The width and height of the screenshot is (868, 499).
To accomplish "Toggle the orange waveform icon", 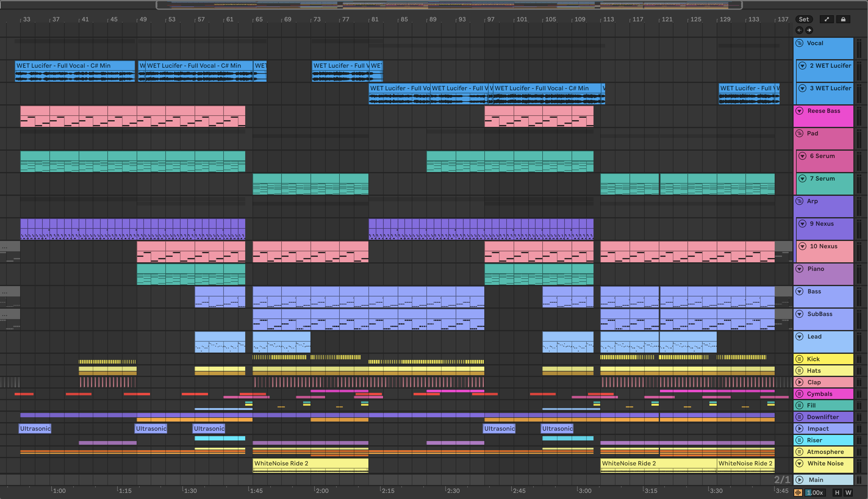I will [x=798, y=493].
